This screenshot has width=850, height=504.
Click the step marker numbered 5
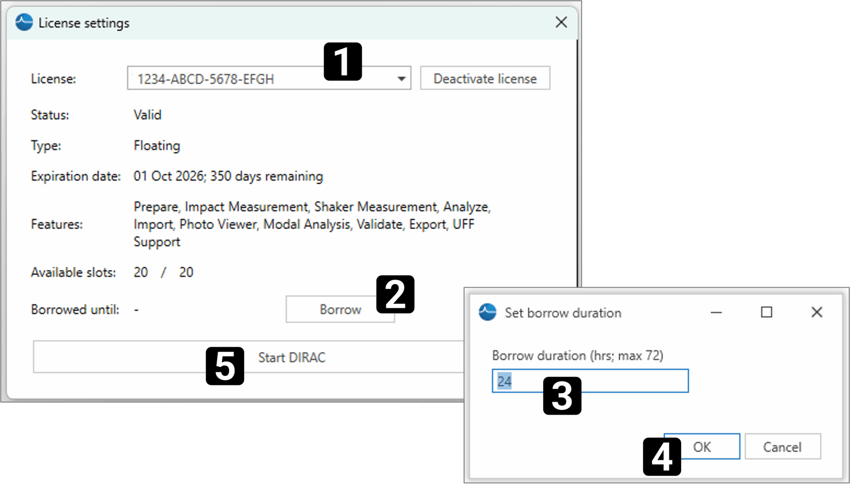(x=225, y=366)
